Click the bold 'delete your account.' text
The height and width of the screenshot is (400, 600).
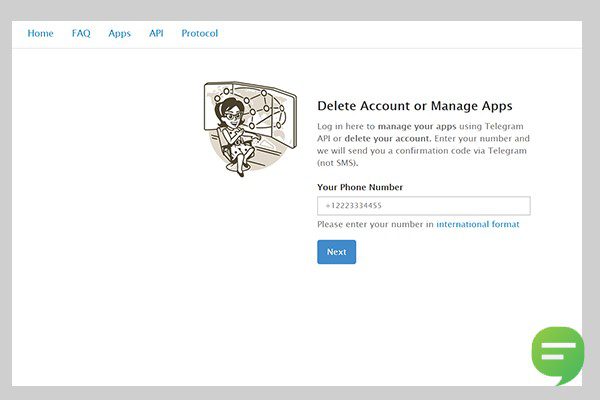[388, 139]
